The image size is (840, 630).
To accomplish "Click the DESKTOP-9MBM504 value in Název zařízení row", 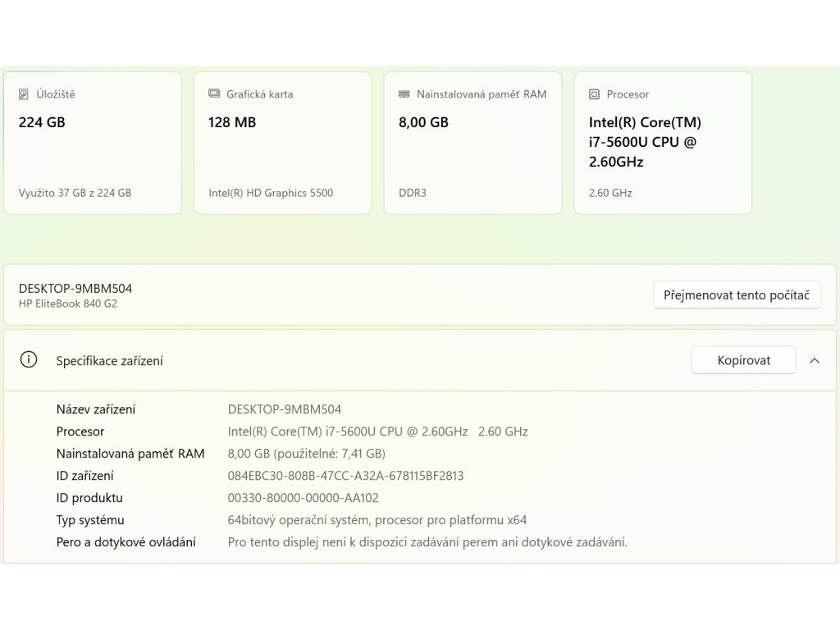I will point(285,409).
